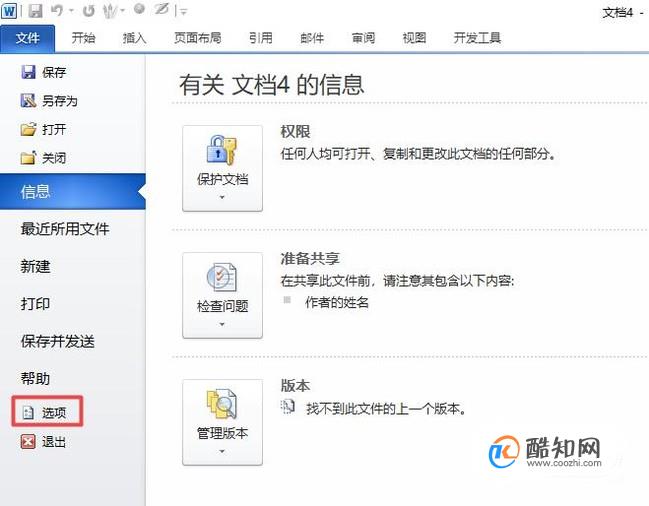Viewport: 649px width, 506px height.
Task: Choose 关闭 text in the backstage menu
Action: [x=54, y=158]
